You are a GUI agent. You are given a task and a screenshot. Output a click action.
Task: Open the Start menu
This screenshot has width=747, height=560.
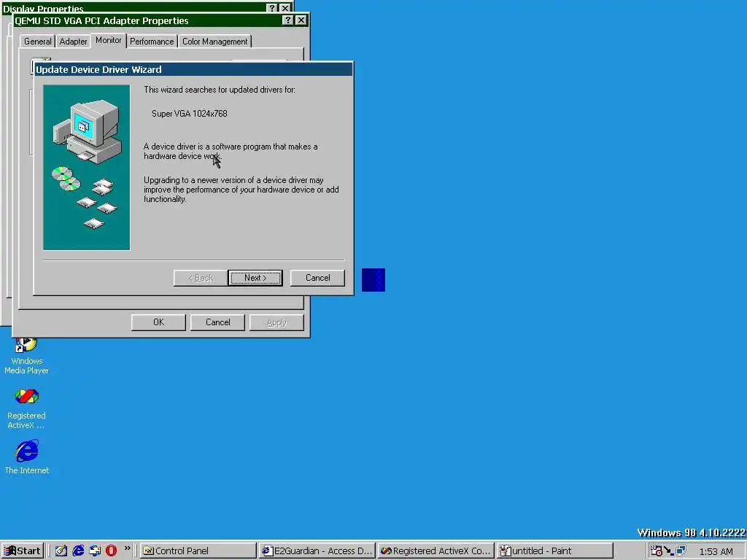[x=23, y=551]
